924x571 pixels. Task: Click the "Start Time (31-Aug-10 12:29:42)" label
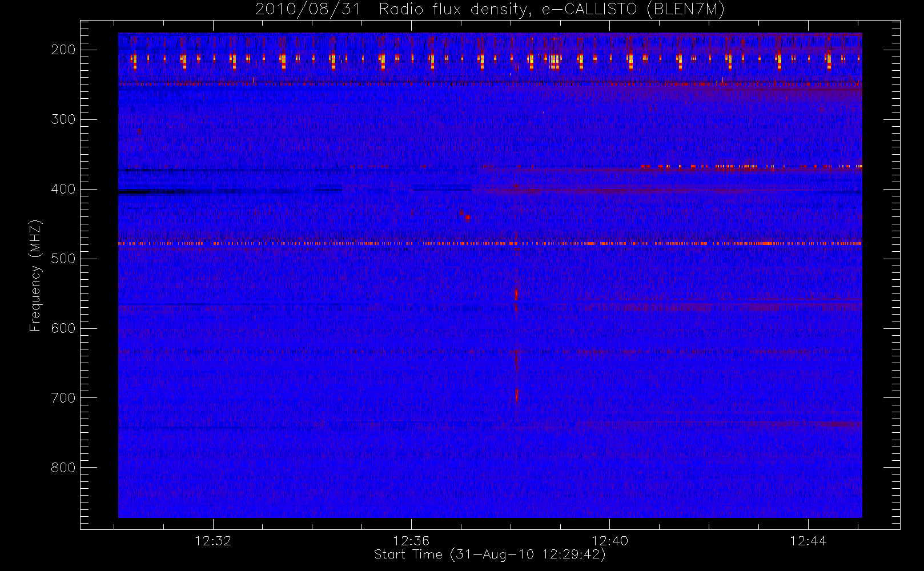coord(490,554)
